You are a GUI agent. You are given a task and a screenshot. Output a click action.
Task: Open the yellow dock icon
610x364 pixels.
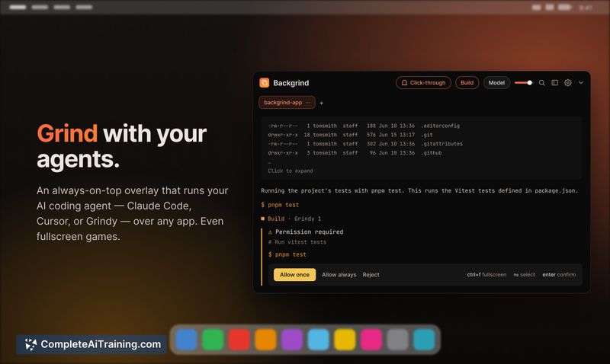pyautogui.click(x=345, y=340)
